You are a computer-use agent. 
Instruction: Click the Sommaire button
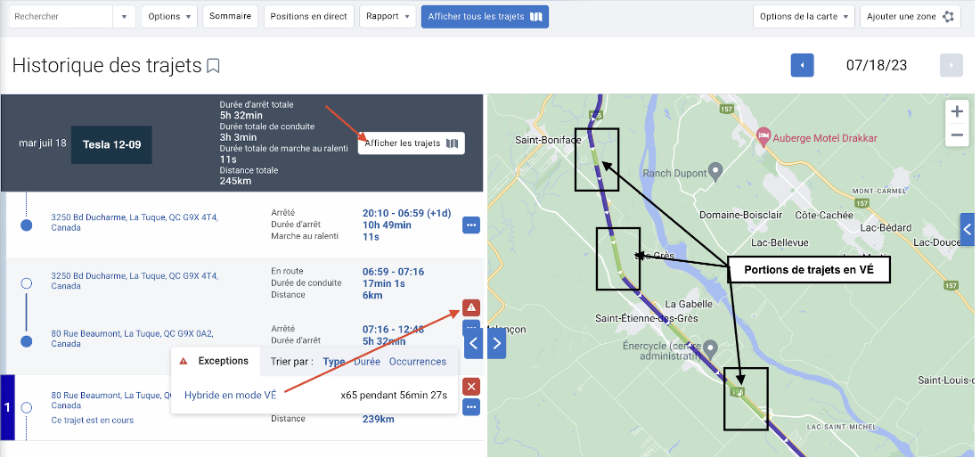click(231, 17)
